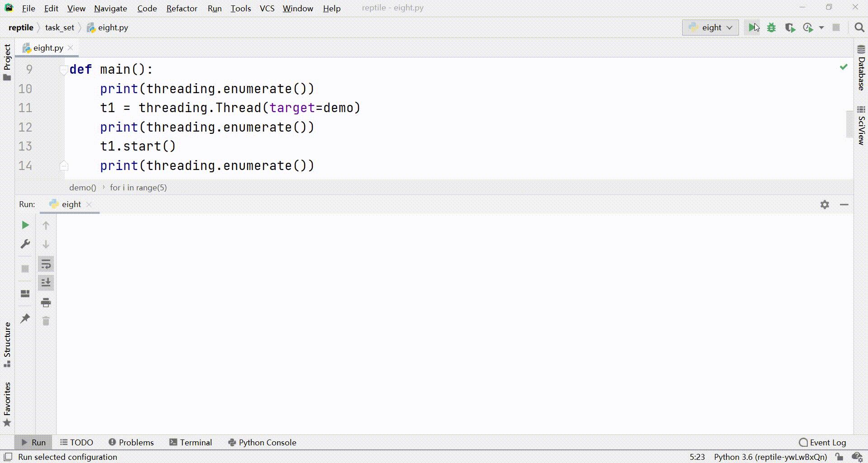Open the profiler run icon
Viewport: 868px width, 463px height.
click(808, 28)
